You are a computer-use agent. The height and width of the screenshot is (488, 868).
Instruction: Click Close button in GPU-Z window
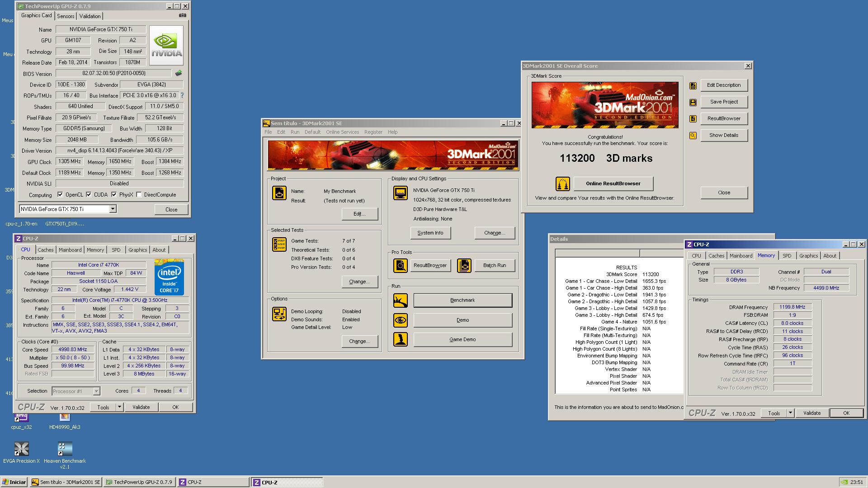[x=171, y=210]
